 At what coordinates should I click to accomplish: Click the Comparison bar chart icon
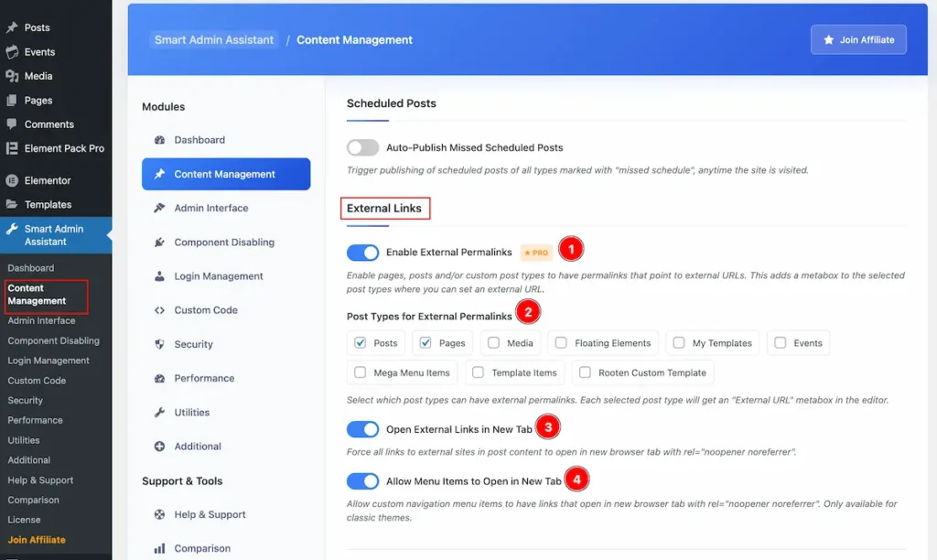[159, 549]
